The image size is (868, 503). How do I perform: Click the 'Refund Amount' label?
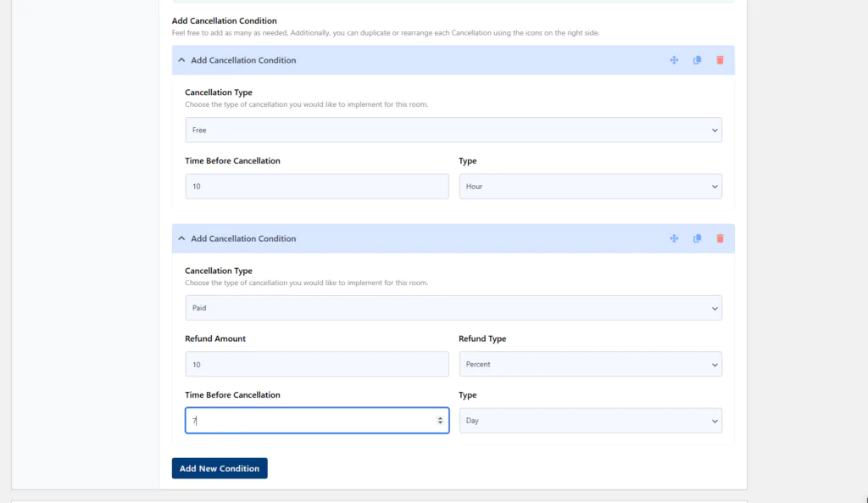point(214,338)
